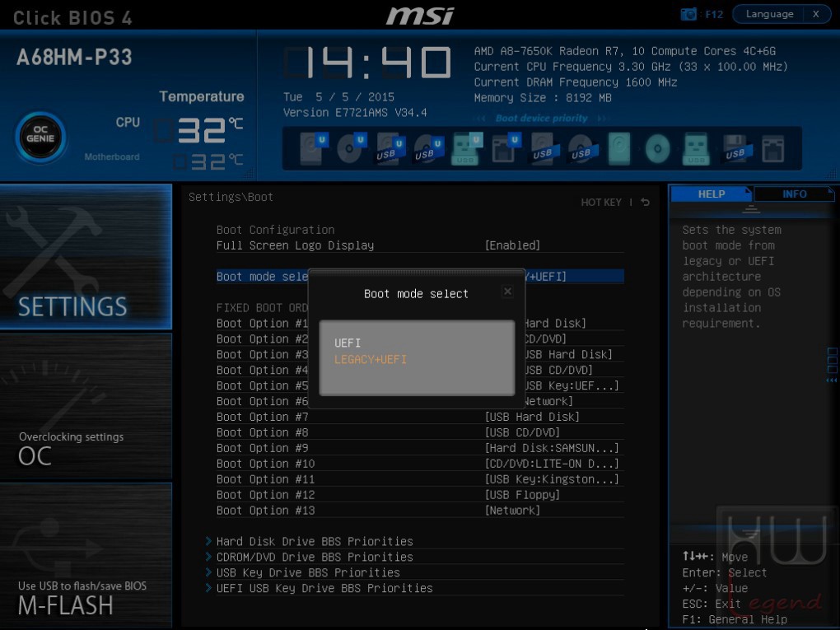The height and width of the screenshot is (630, 840).
Task: Open Boot Option #9 Hard Disk:SAMSUN value
Action: tap(552, 448)
